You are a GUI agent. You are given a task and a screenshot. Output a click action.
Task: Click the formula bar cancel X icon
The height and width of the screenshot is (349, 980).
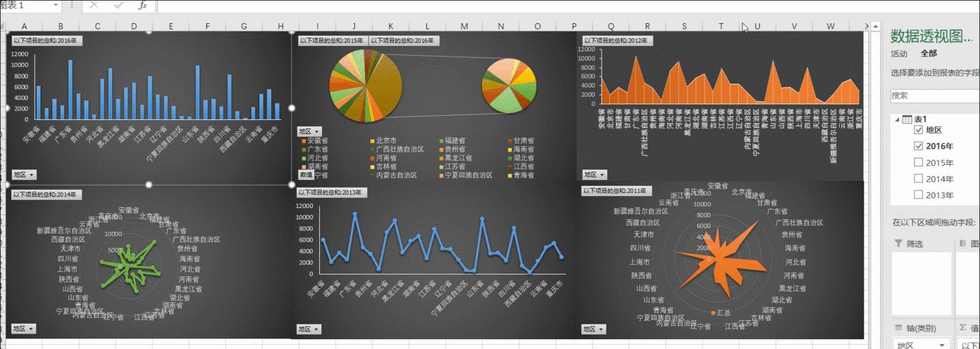(x=94, y=6)
